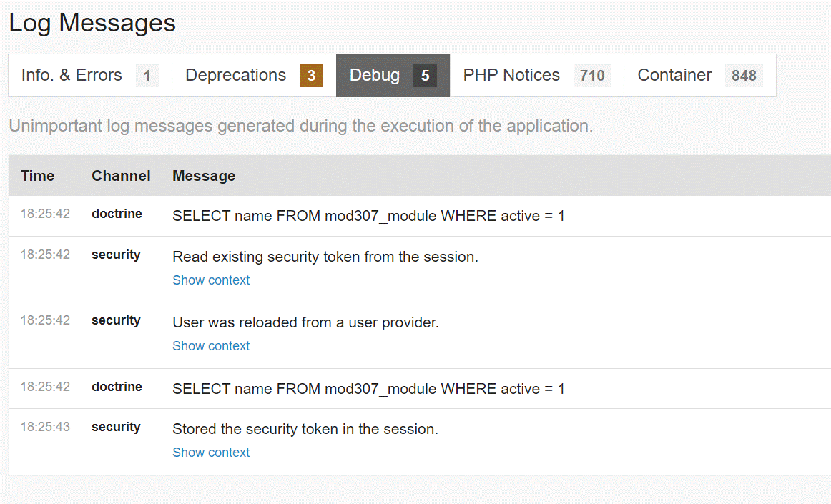Viewport: 831px width, 504px height.
Task: Click the Message column header
Action: [204, 176]
